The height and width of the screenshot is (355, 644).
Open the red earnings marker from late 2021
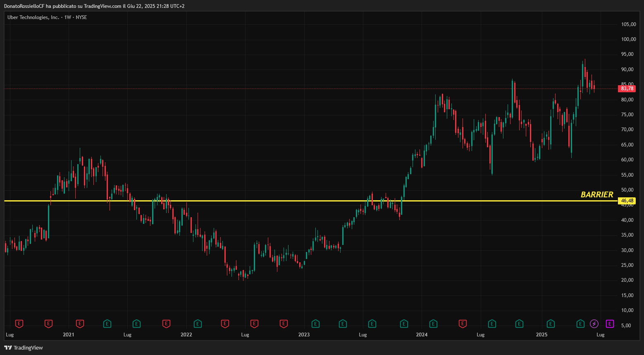166,324
